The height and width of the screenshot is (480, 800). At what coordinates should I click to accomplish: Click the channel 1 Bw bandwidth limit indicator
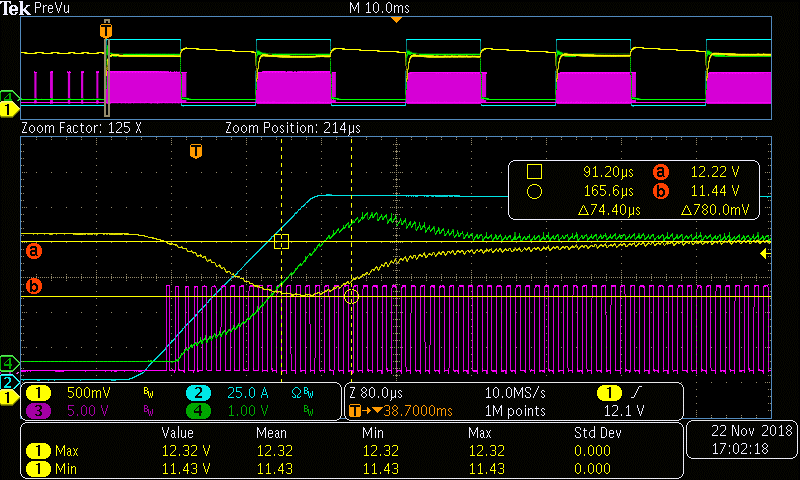(148, 393)
